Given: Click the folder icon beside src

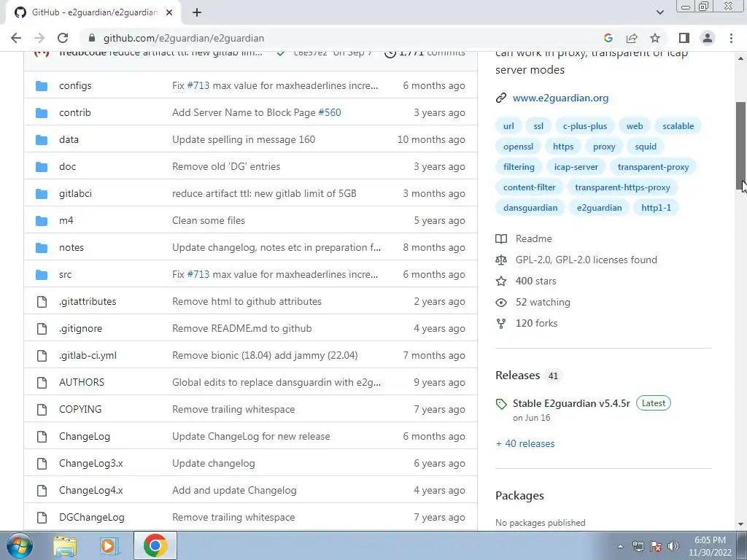Looking at the screenshot, I should [x=42, y=274].
